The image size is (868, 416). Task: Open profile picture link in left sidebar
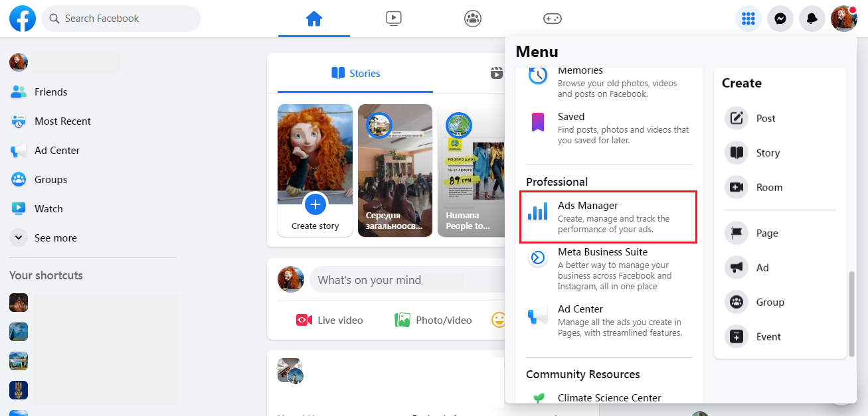coord(19,62)
